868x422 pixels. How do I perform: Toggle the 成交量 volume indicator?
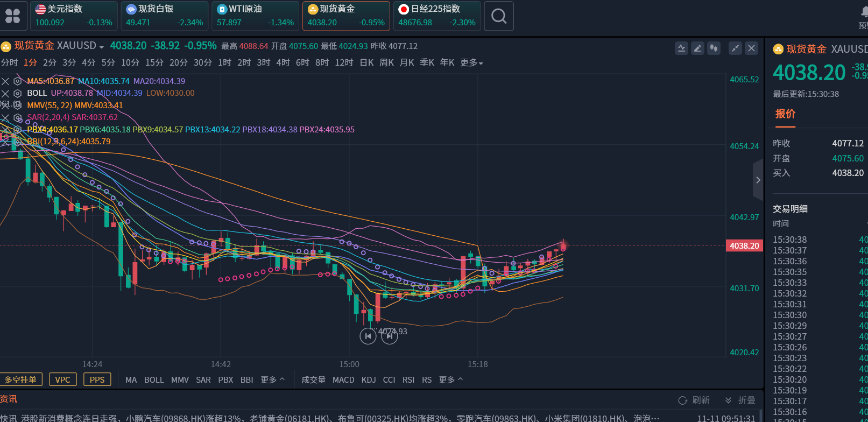(313, 380)
